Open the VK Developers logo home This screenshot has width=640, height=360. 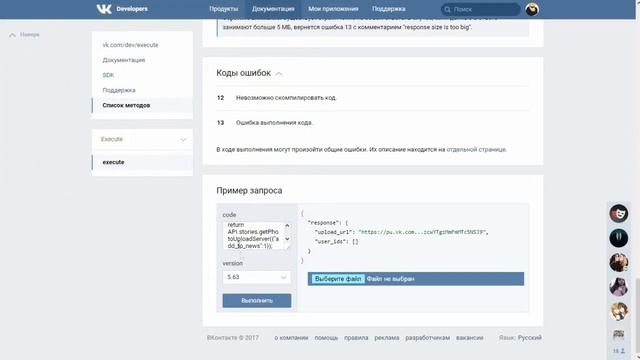pyautogui.click(x=122, y=9)
